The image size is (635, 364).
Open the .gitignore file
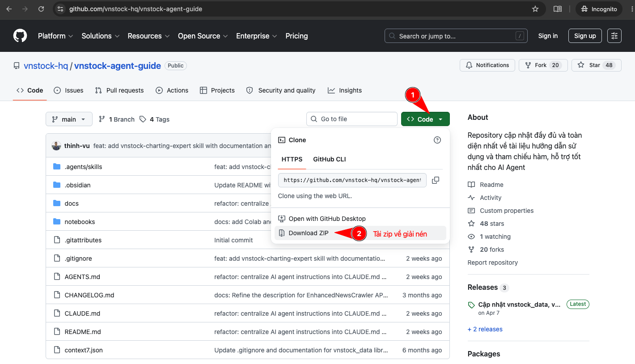[78, 258]
